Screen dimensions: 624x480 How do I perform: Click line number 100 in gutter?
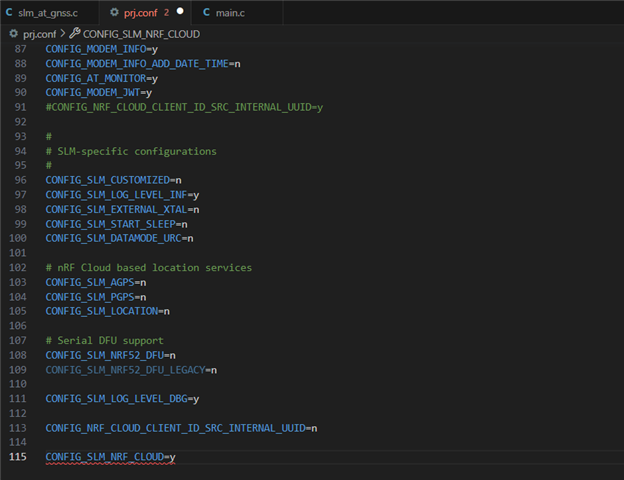point(18,238)
